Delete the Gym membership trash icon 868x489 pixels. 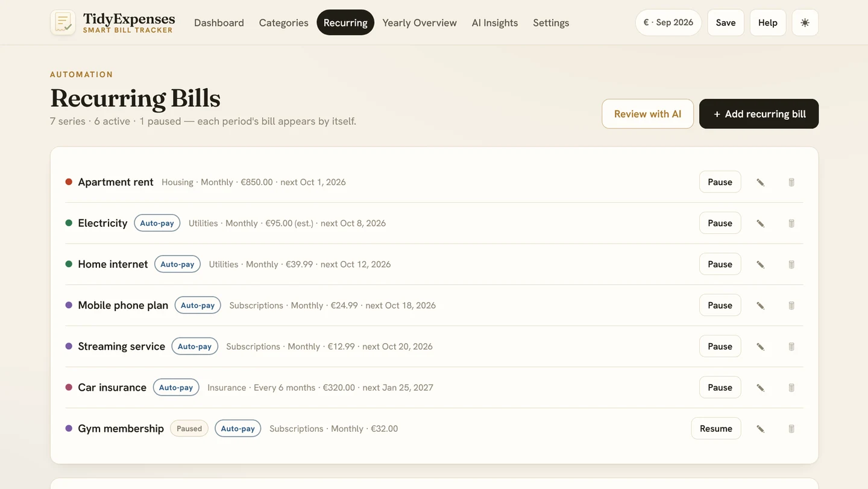pyautogui.click(x=791, y=429)
